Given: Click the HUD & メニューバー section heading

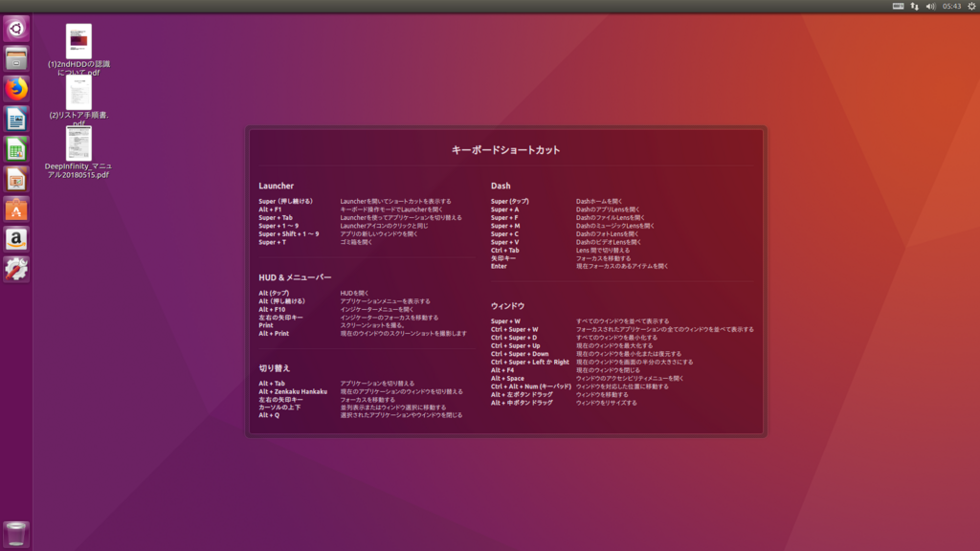Looking at the screenshot, I should click(295, 277).
